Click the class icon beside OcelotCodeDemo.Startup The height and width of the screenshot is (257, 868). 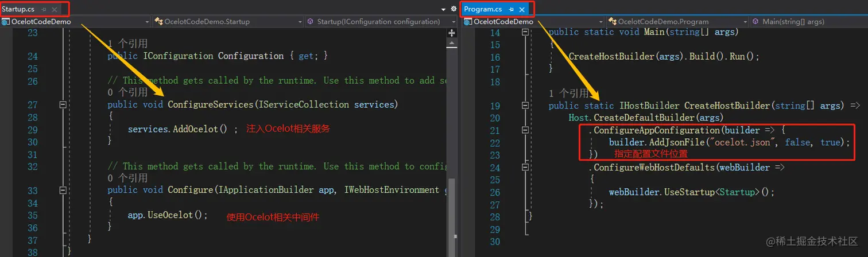tap(158, 22)
